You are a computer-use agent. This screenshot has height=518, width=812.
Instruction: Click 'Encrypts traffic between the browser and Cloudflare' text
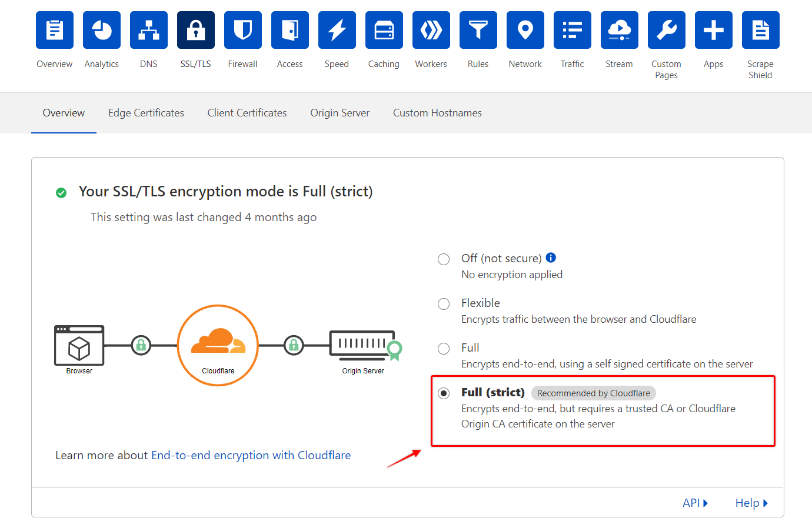click(x=579, y=319)
